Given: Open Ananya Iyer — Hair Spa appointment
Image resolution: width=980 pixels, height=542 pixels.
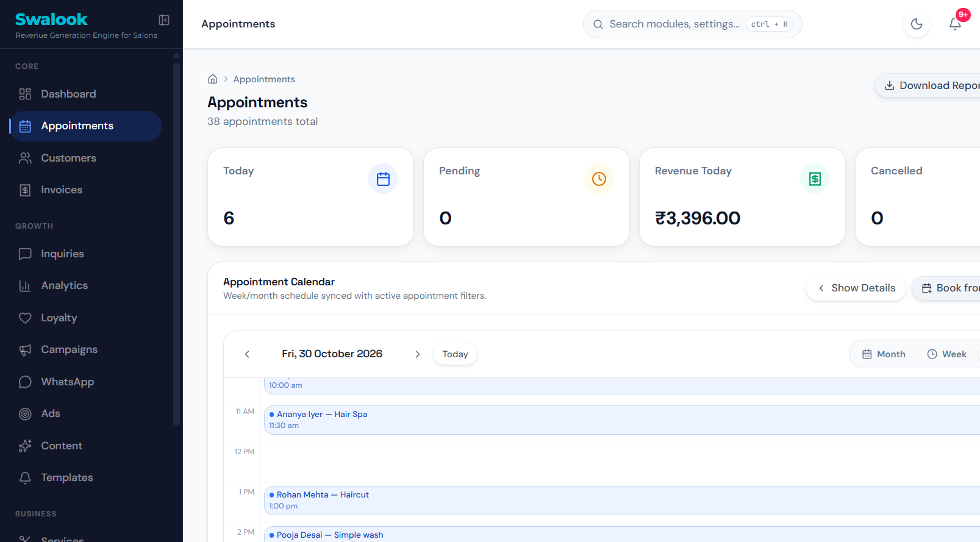Looking at the screenshot, I should tap(622, 420).
